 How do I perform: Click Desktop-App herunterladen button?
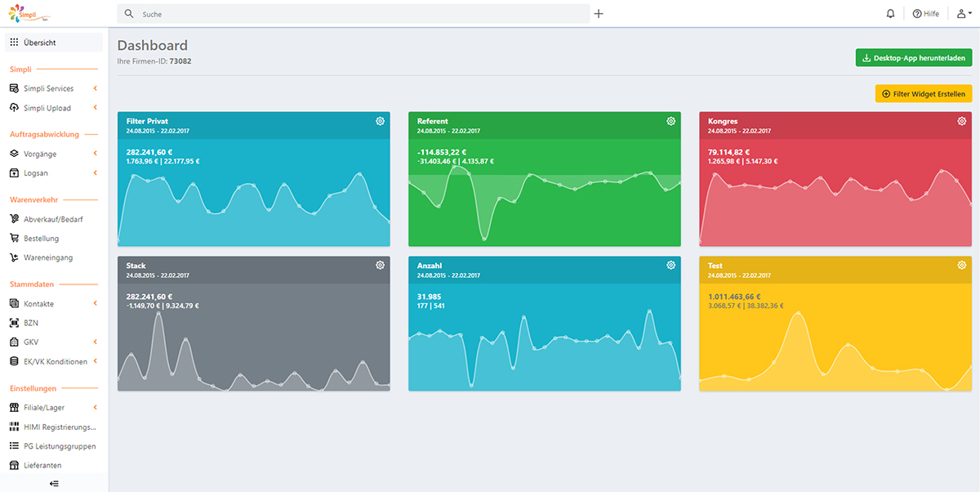click(914, 58)
